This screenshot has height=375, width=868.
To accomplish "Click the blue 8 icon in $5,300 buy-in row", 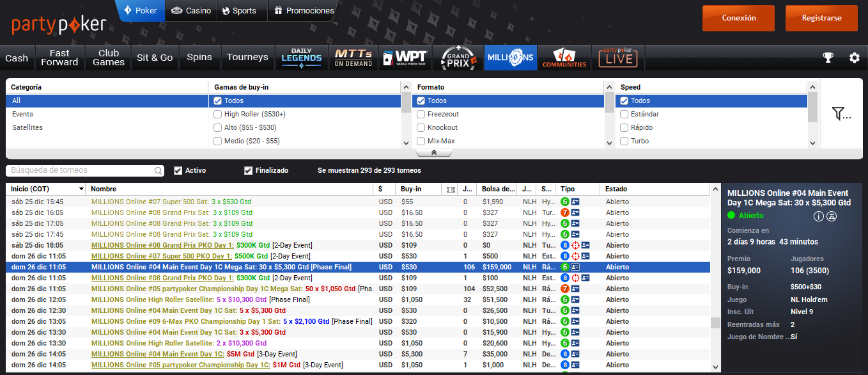I will (565, 354).
